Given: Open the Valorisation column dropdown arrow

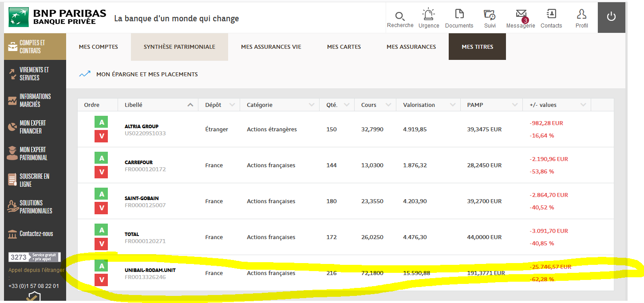Looking at the screenshot, I should pos(453,105).
